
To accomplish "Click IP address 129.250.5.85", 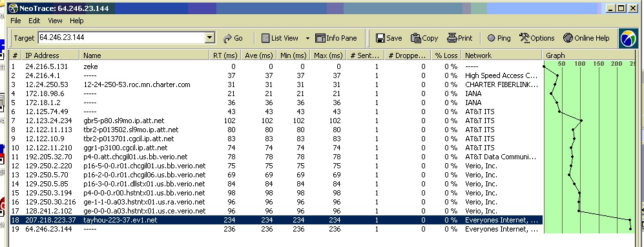I will click(x=47, y=184).
